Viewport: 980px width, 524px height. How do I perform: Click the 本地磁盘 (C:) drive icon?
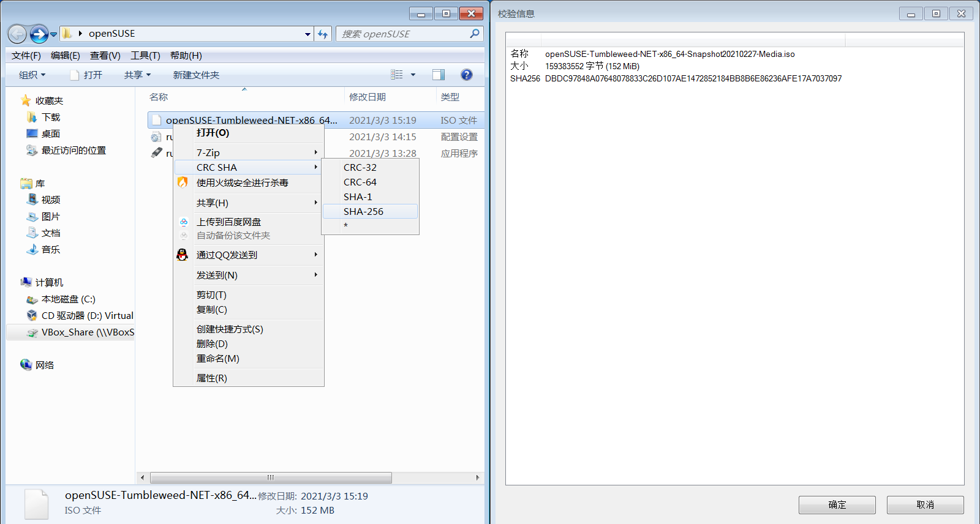click(x=32, y=299)
